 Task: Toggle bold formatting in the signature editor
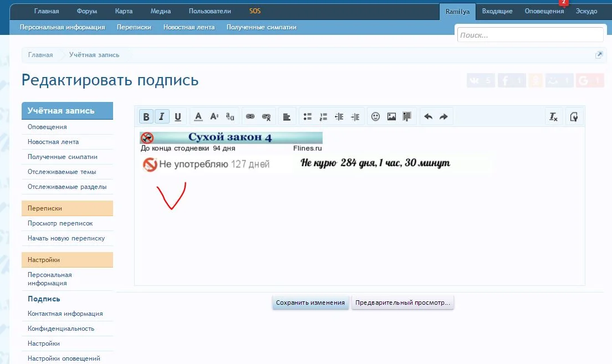tap(146, 116)
